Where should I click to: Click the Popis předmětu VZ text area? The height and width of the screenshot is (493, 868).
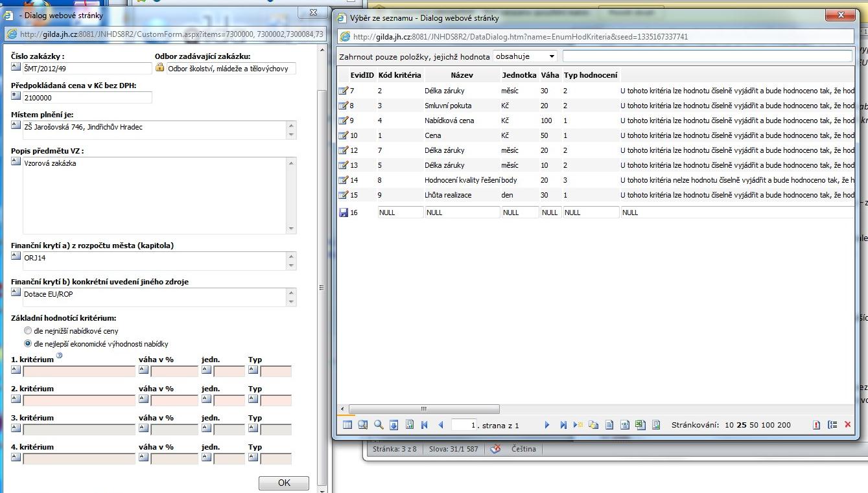coord(155,195)
